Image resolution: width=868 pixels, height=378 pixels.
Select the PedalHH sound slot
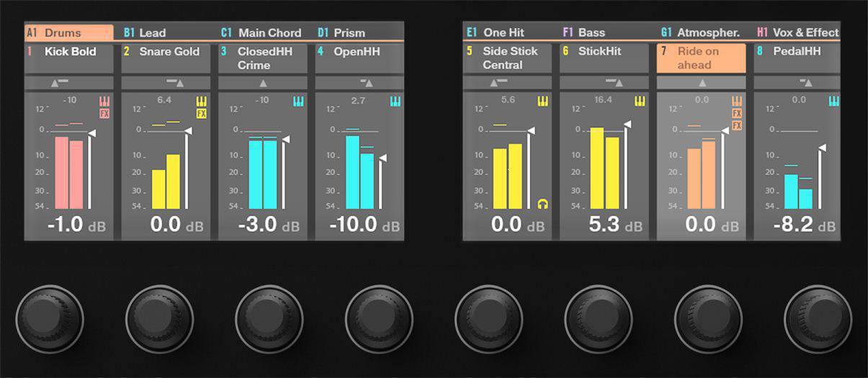(x=797, y=58)
